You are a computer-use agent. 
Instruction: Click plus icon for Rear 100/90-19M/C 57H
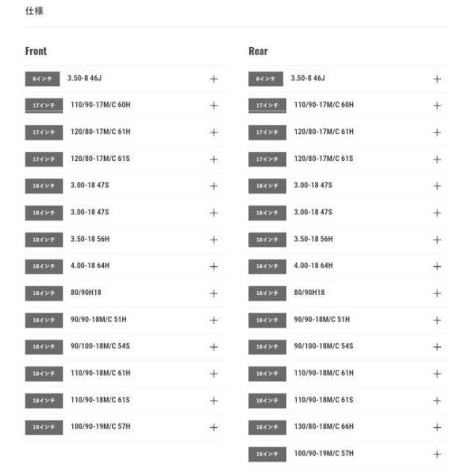tap(437, 454)
